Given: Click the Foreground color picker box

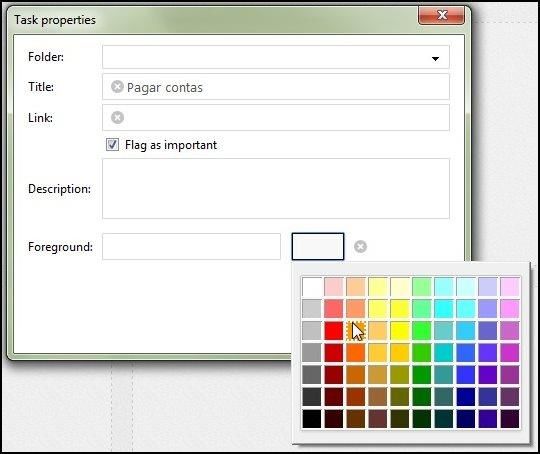Looking at the screenshot, I should click(318, 247).
